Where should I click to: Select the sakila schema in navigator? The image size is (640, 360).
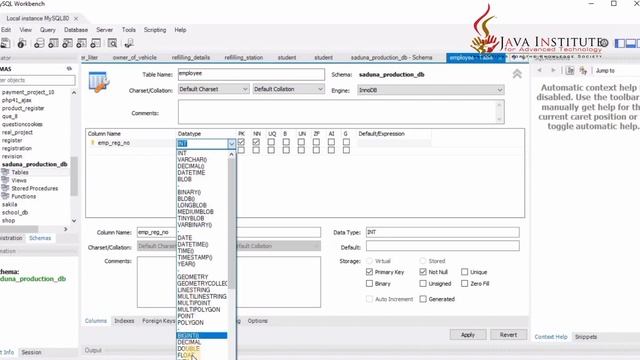click(x=9, y=204)
